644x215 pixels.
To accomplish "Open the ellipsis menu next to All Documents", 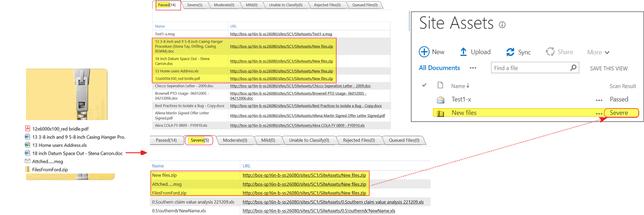I will [x=473, y=68].
